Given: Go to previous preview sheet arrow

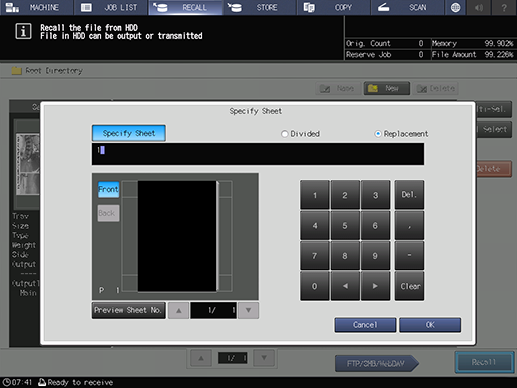Looking at the screenshot, I should (x=178, y=310).
